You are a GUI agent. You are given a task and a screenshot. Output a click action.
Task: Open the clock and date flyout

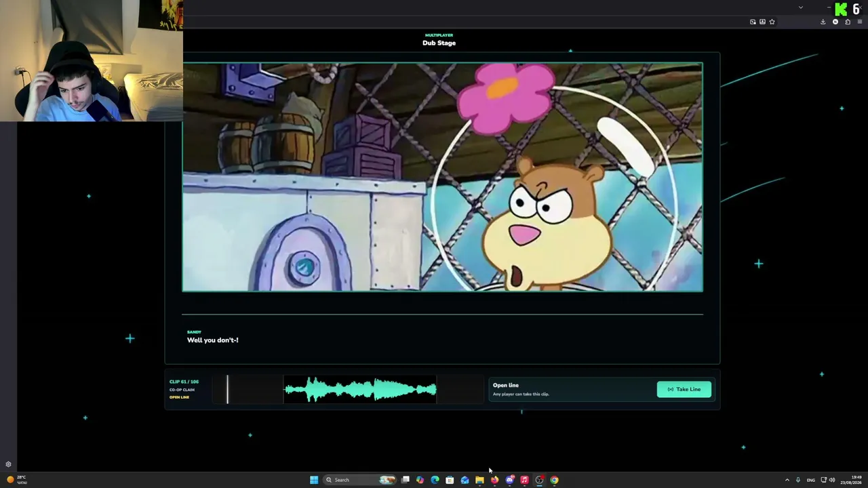(851, 480)
